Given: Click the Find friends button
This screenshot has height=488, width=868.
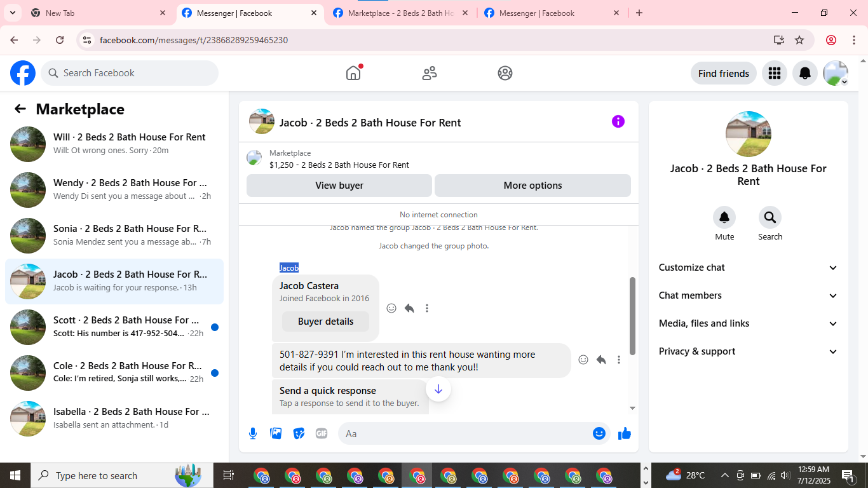Looking at the screenshot, I should pyautogui.click(x=724, y=73).
